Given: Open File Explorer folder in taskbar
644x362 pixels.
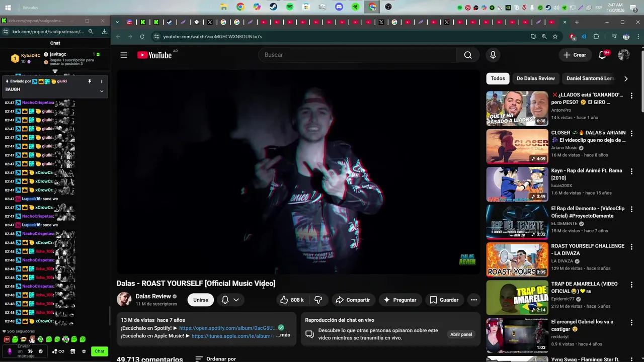Looking at the screenshot, I should coord(224,7).
